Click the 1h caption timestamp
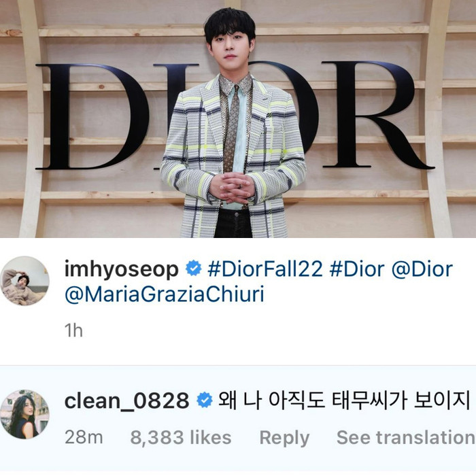The image size is (476, 476). pyautogui.click(x=73, y=330)
